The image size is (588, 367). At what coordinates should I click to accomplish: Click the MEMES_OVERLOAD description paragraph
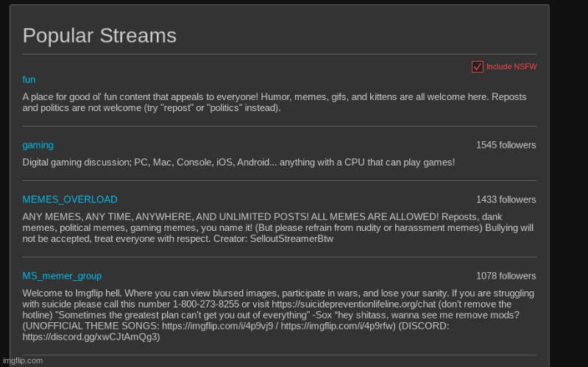point(272,228)
